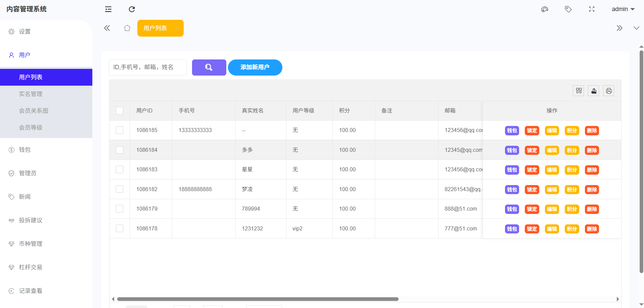
Task: Expand the tab options chevron dropdown
Action: tap(636, 28)
